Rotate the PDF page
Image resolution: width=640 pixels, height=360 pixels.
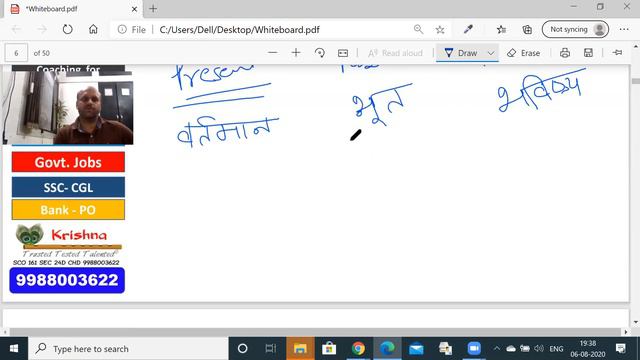[320, 53]
